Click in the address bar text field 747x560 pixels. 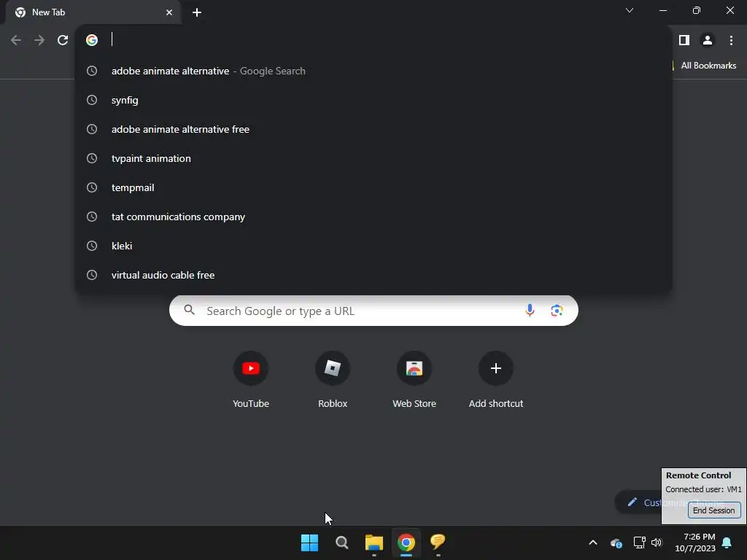tap(381, 40)
